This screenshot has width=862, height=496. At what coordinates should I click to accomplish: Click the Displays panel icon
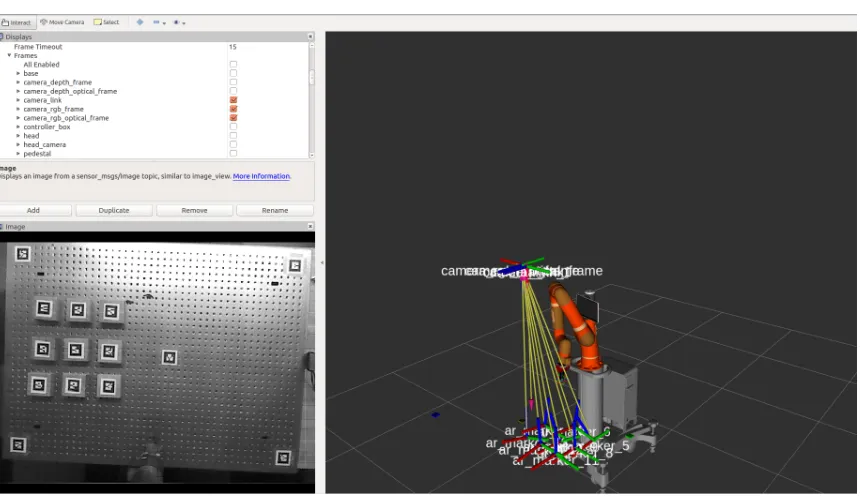pos(2,37)
